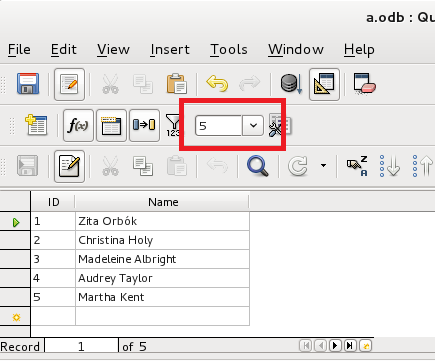Select the cell Madeleine Albright
Viewport: 435px width, 361px height.
163,259
